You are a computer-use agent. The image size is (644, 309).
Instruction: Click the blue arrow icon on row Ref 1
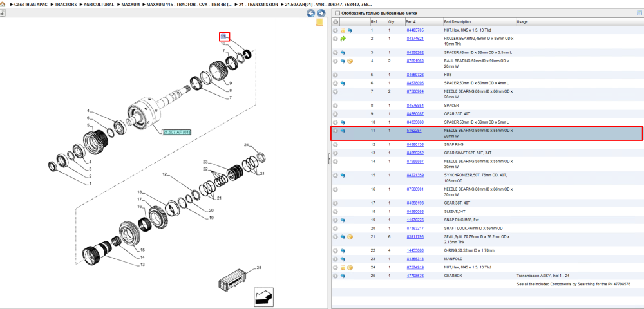[x=350, y=30]
